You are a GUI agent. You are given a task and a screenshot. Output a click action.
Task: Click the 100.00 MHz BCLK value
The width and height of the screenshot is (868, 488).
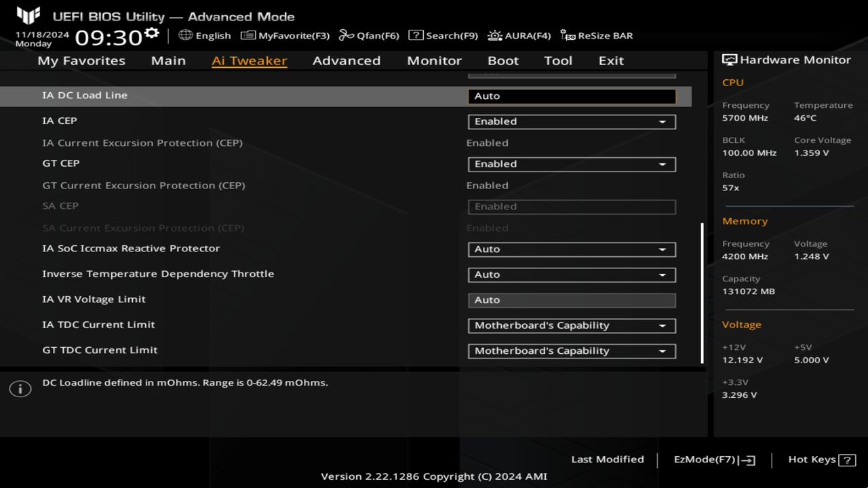click(x=749, y=153)
